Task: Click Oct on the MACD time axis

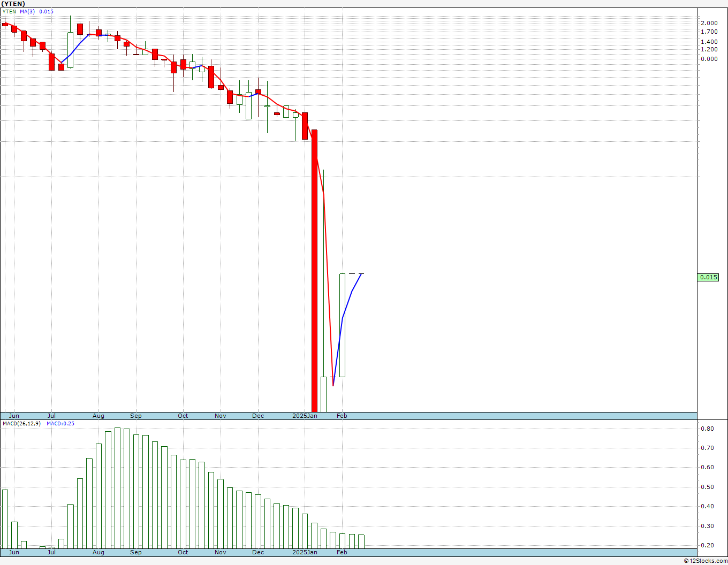Action: tap(183, 552)
